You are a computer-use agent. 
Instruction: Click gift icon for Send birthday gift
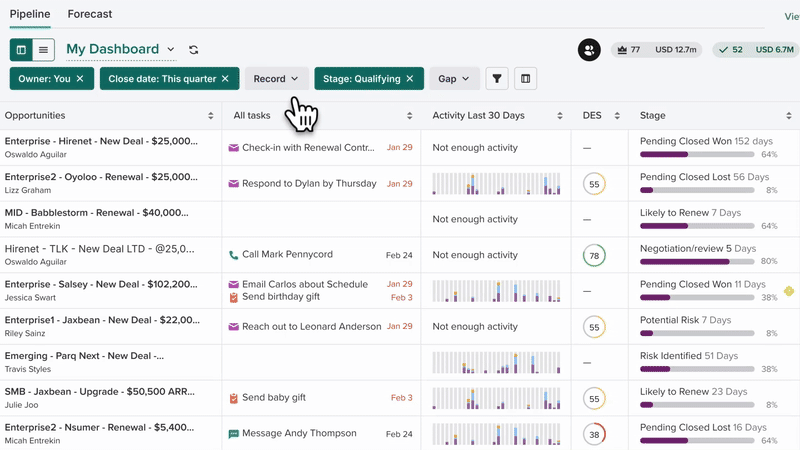tap(234, 297)
